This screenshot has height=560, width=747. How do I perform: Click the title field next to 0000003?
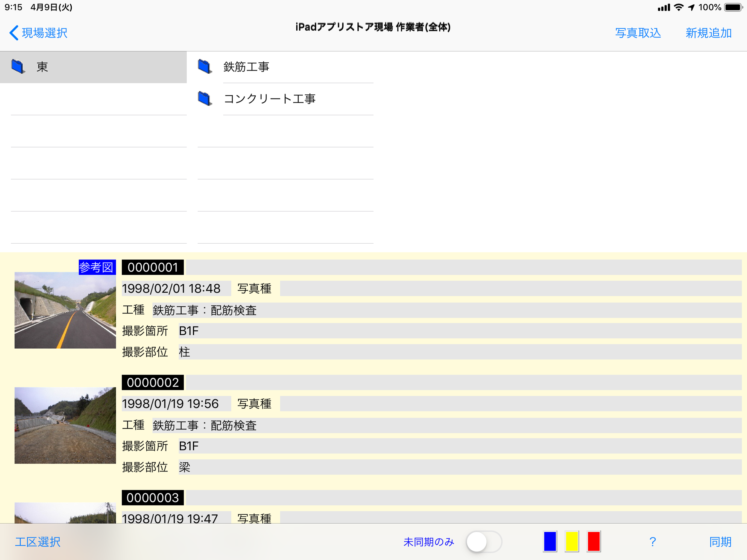point(464,497)
